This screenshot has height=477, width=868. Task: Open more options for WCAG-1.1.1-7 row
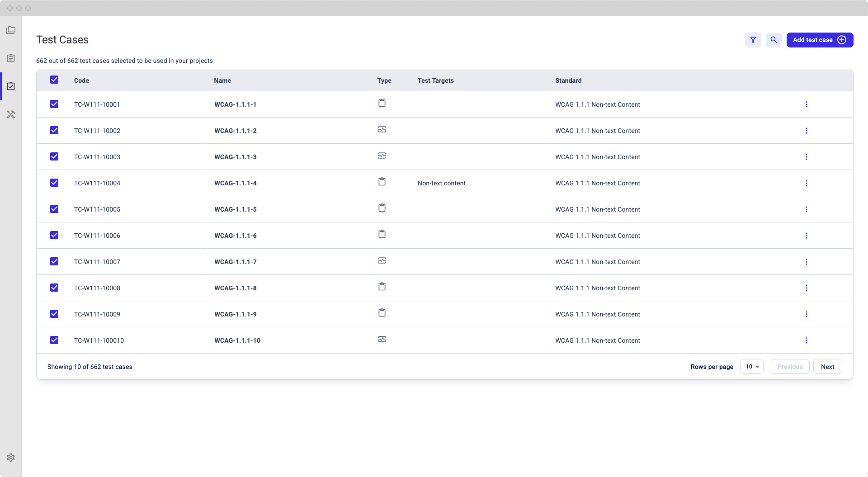tap(807, 262)
